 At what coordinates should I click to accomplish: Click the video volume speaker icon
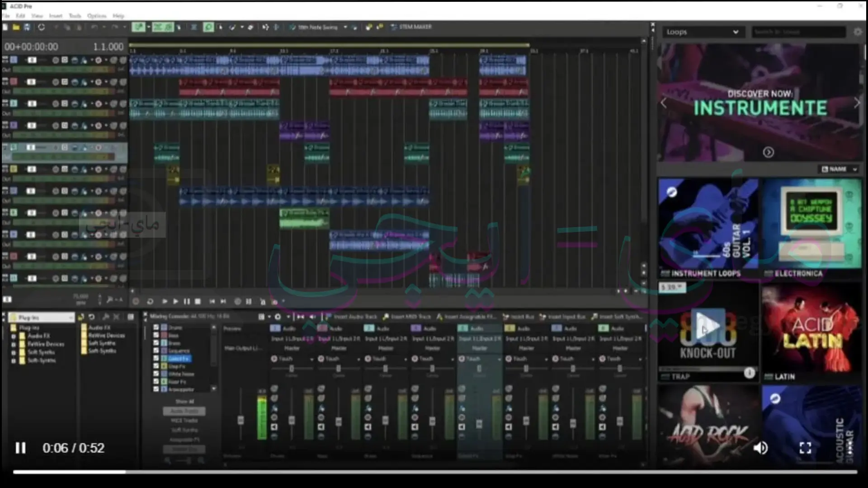(760, 448)
